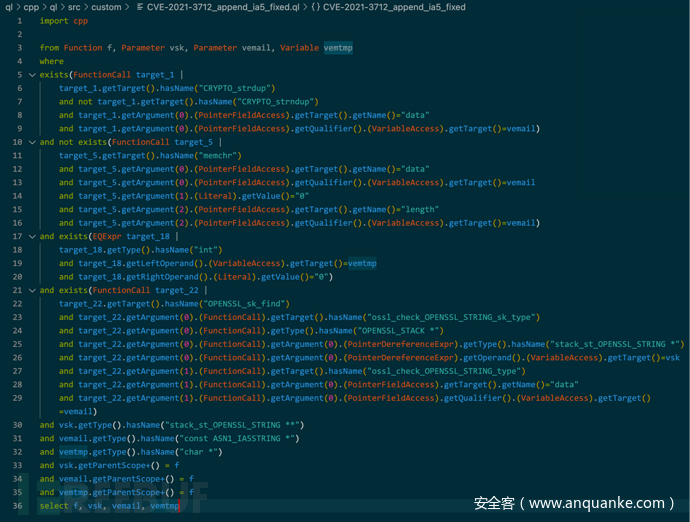Screen dimensions: 690x522
Task: Click the "OPENSSL_sk_find" string literal
Action: pos(246,303)
